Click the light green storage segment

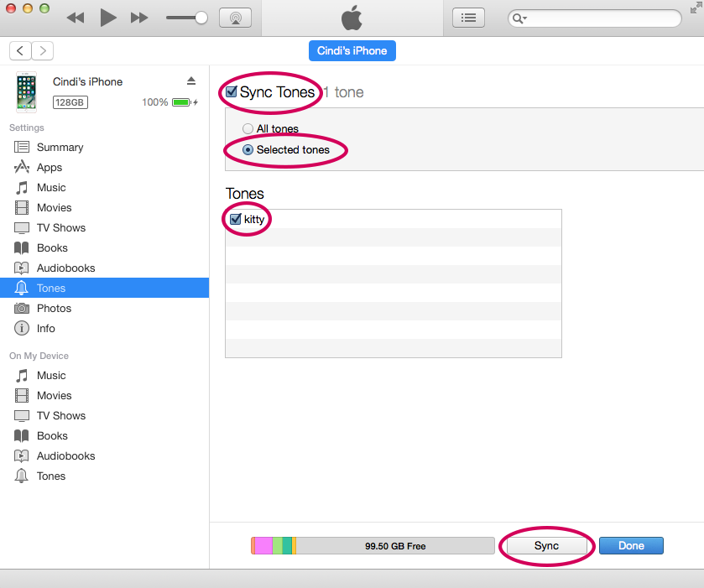point(278,546)
